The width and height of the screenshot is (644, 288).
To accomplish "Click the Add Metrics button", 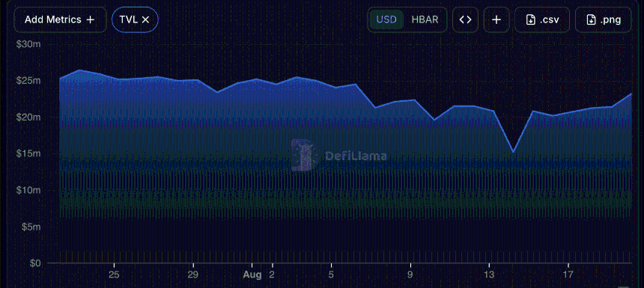I will click(x=60, y=19).
